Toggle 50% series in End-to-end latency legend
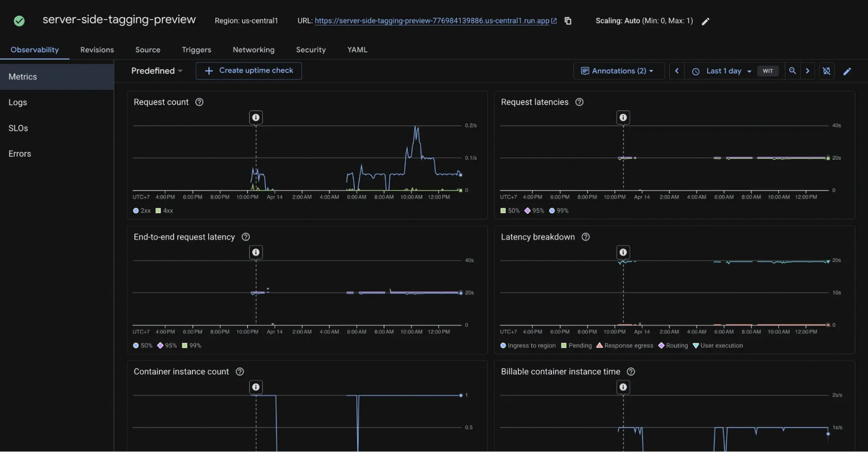868x452 pixels. click(143, 346)
